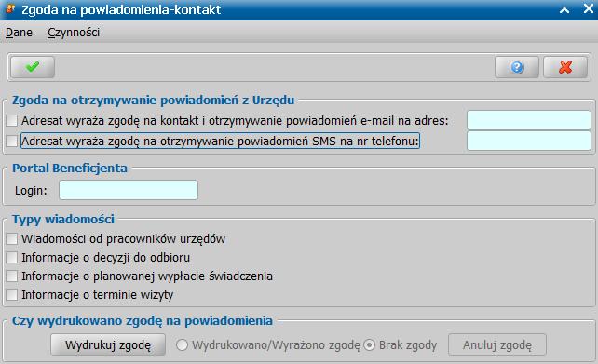Check Informacje o terminie wizyty
The width and height of the screenshot is (598, 364).
coord(12,294)
